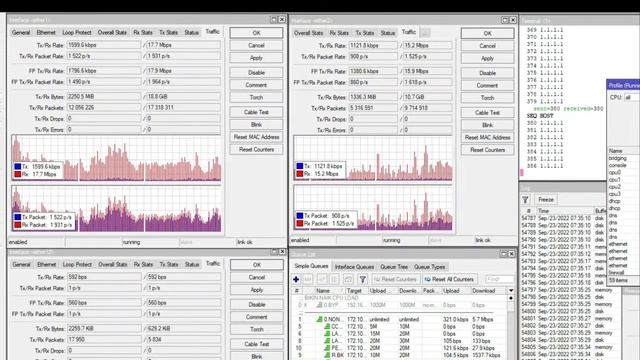Screen dimensions: 640x360
Task: Open the CPU dropdown in Profile window
Action: point(631,98)
